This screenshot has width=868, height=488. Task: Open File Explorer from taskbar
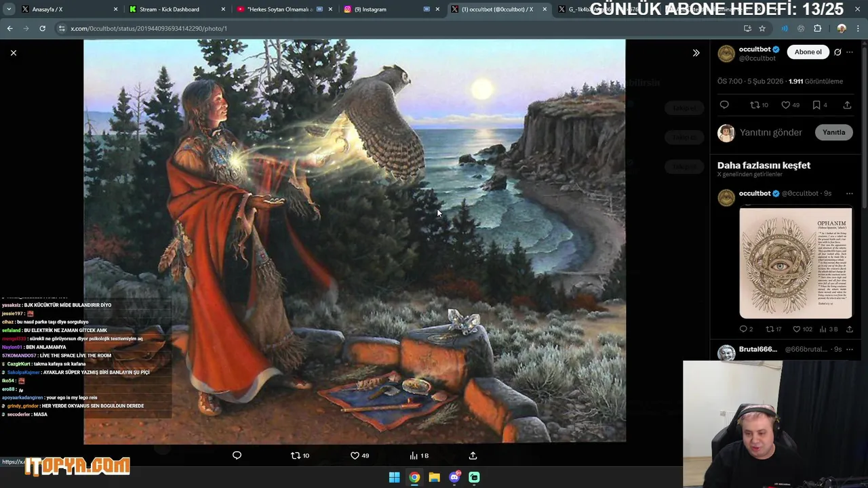(x=434, y=477)
